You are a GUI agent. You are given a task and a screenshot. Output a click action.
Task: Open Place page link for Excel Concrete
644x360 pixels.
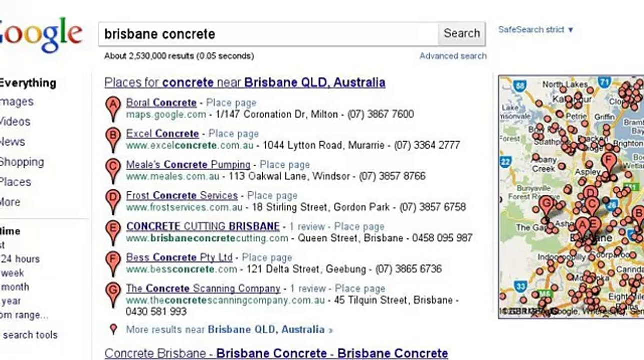pos(234,134)
